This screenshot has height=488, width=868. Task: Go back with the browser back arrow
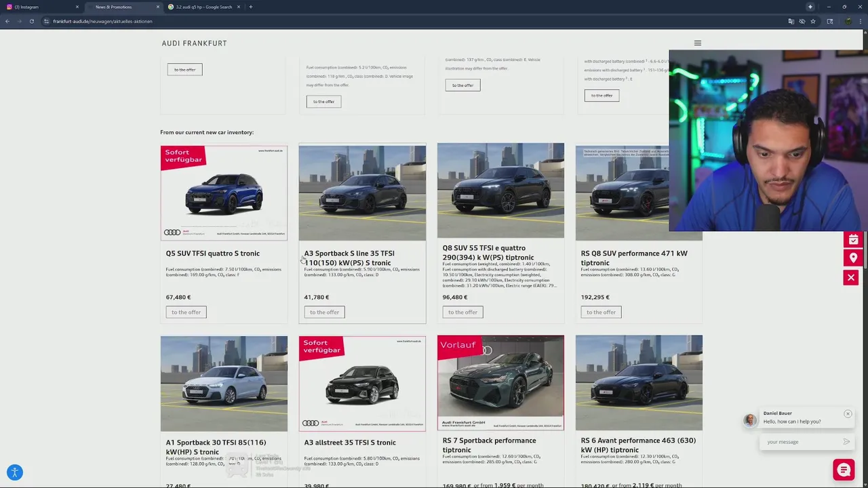tap(7, 21)
